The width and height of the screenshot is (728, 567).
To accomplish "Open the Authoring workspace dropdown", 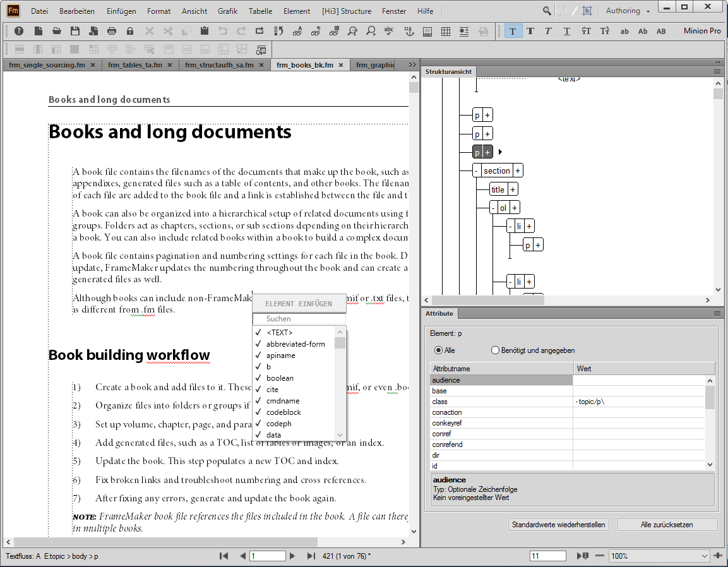I will [x=628, y=11].
